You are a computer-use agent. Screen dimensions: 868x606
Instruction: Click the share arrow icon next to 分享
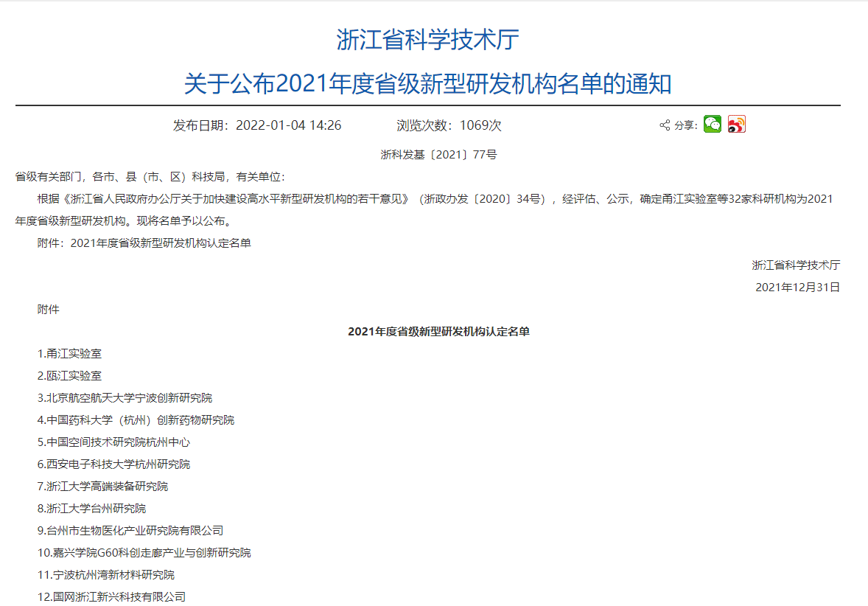coord(665,125)
